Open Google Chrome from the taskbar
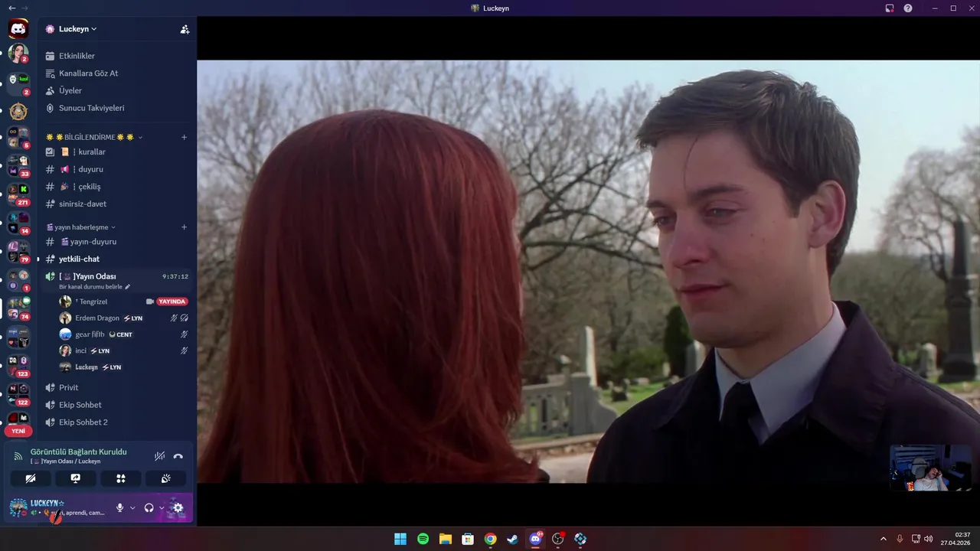 tap(490, 539)
